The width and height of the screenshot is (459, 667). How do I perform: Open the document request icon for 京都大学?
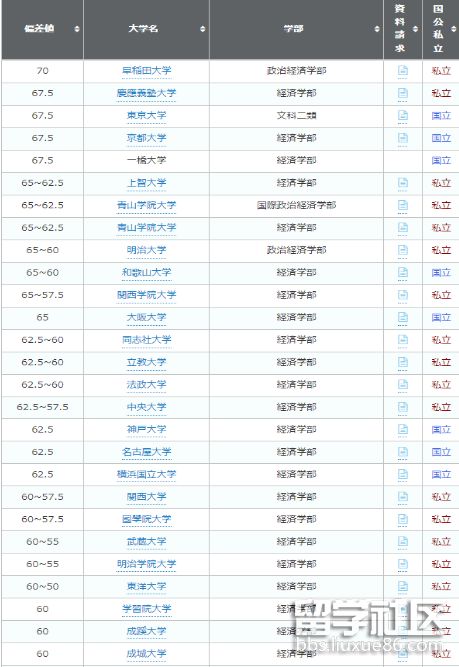pyautogui.click(x=402, y=138)
